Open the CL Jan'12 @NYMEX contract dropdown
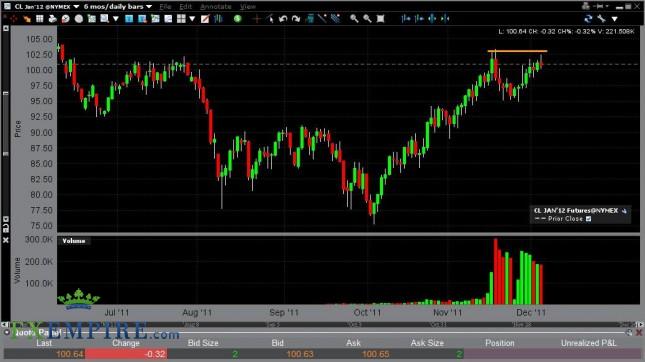Viewport: 645px width, 362px height. pyautogui.click(x=76, y=7)
